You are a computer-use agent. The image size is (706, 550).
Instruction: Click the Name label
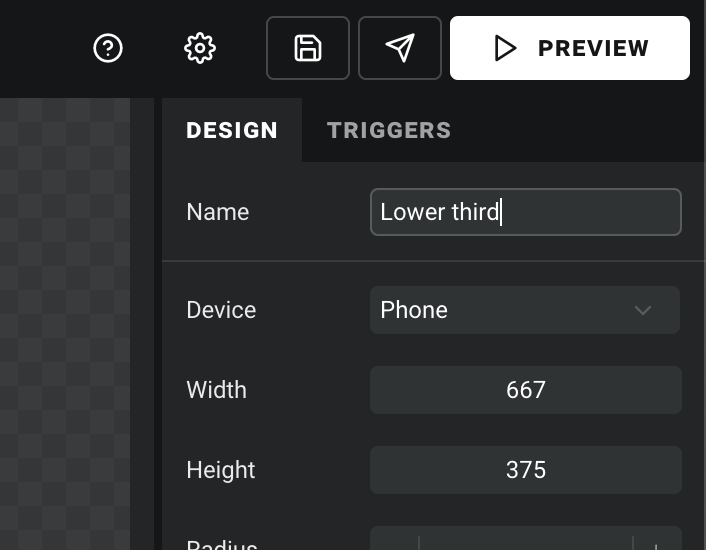pos(217,212)
